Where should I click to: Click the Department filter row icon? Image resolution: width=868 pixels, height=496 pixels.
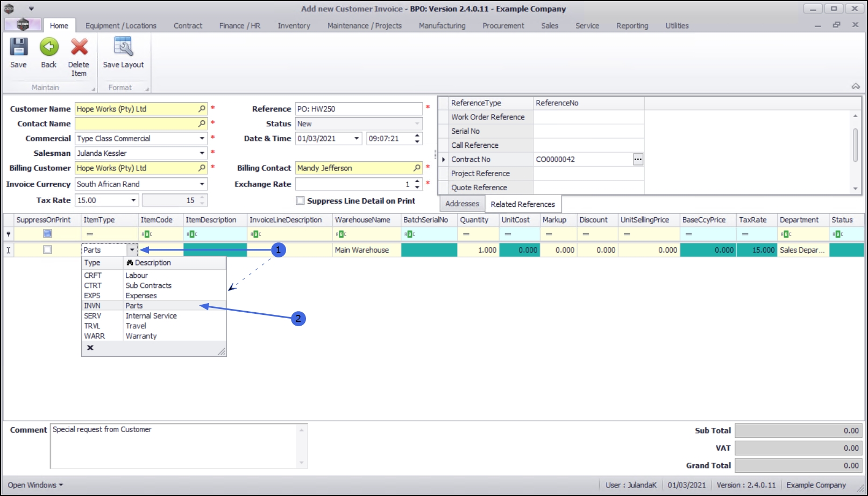click(786, 234)
